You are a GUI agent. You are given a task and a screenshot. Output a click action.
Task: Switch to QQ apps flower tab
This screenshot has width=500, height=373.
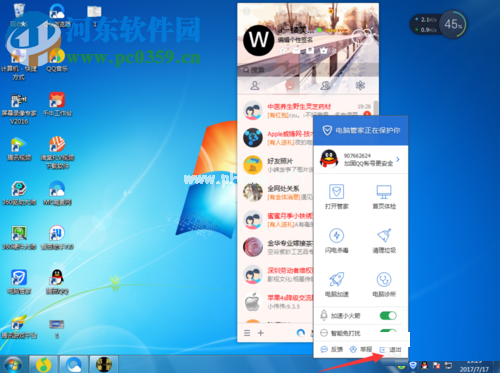tap(360, 86)
